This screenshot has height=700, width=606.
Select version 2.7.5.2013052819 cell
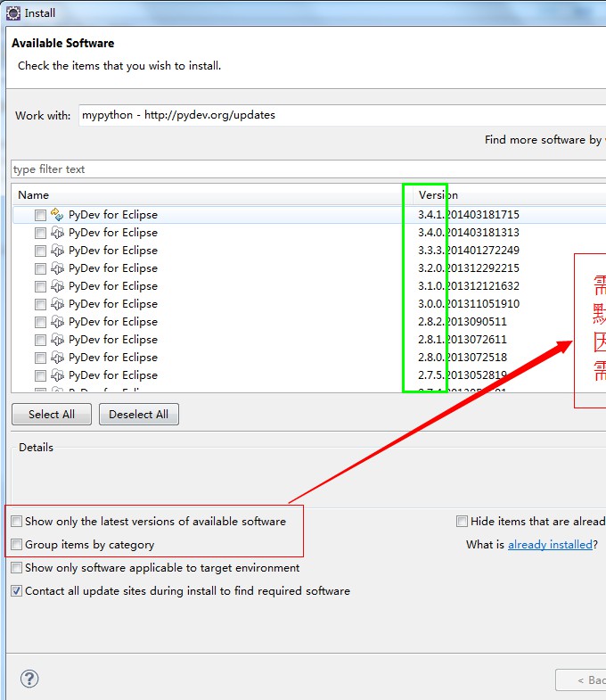coord(463,375)
